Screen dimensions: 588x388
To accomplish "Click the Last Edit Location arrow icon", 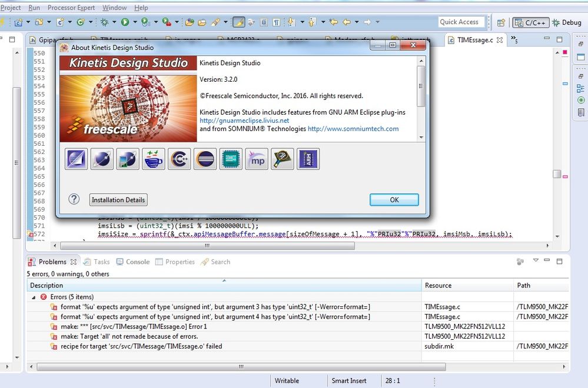I will click(x=333, y=22).
